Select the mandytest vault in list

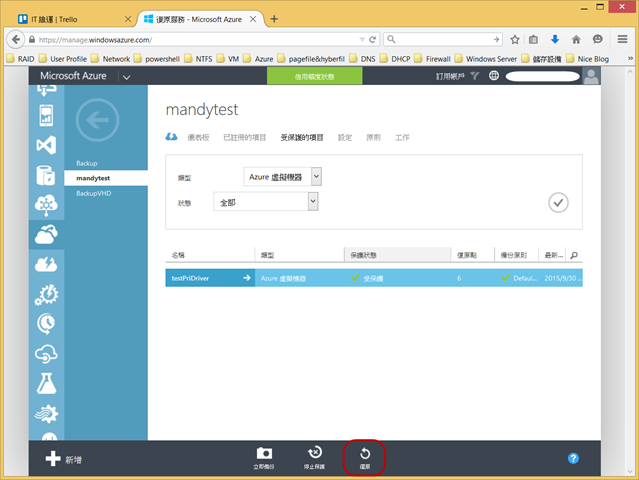[x=106, y=178]
